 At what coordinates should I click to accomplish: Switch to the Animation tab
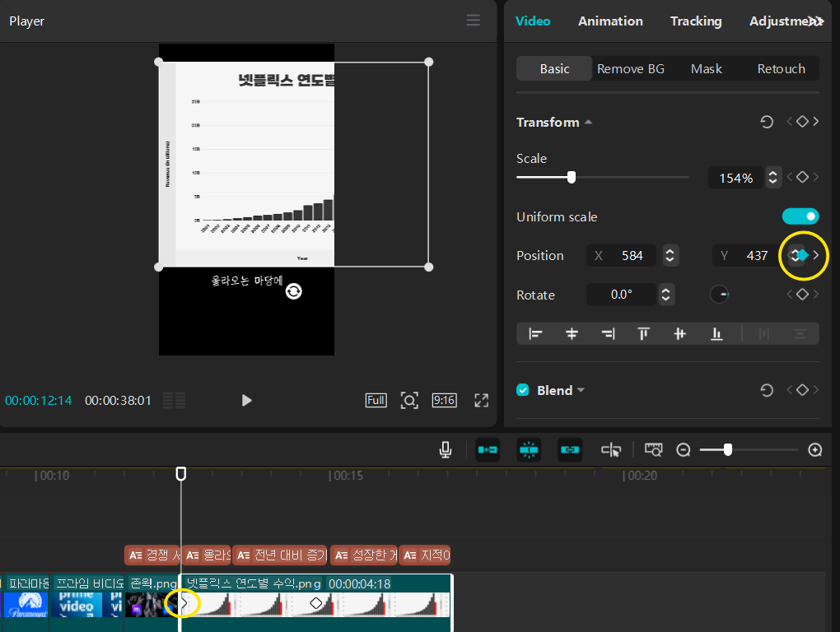[x=610, y=21]
